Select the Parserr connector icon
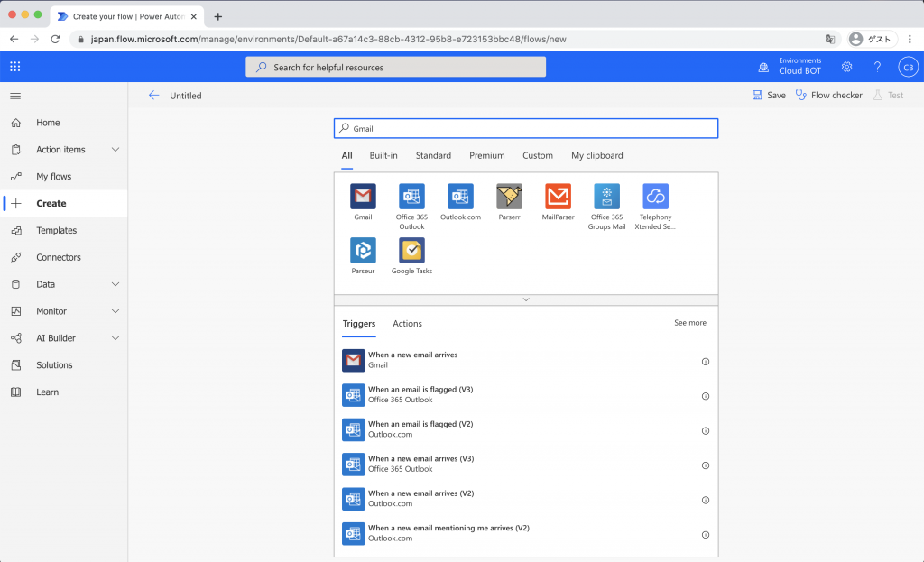 coord(509,197)
